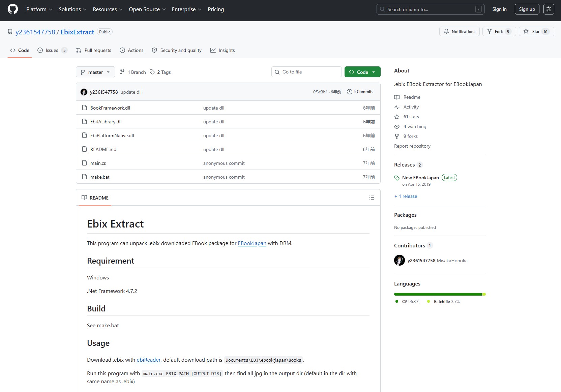Click the Sign up button
Image resolution: width=561 pixels, height=392 pixels.
click(527, 9)
